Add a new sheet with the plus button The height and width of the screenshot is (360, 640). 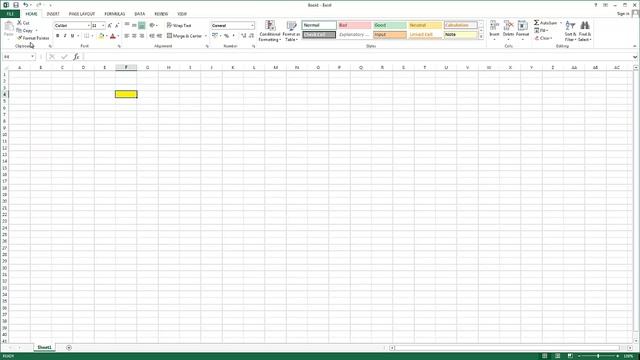69,348
